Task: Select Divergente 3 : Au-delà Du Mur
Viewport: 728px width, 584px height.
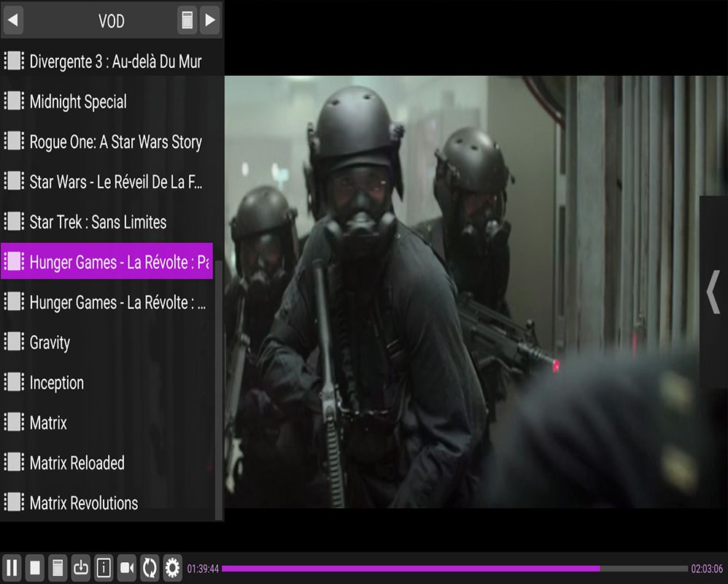Action: coord(107,61)
